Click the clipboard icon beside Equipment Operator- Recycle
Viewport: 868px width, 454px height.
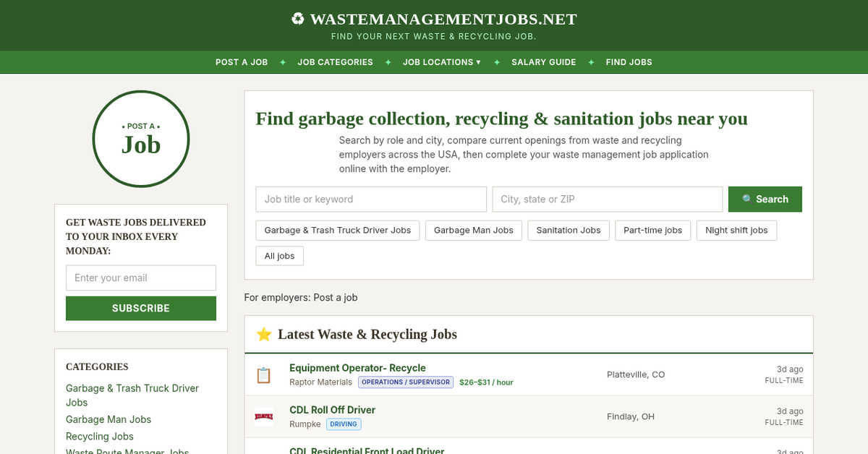click(x=263, y=375)
